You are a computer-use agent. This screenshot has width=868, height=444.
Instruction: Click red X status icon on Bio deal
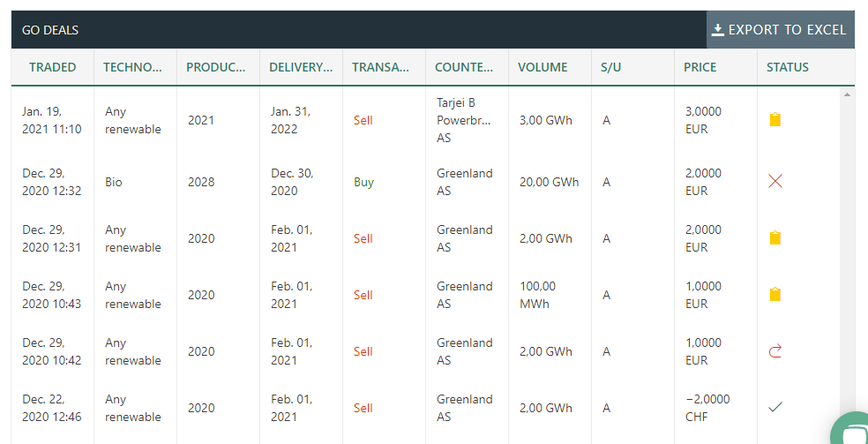point(775,181)
